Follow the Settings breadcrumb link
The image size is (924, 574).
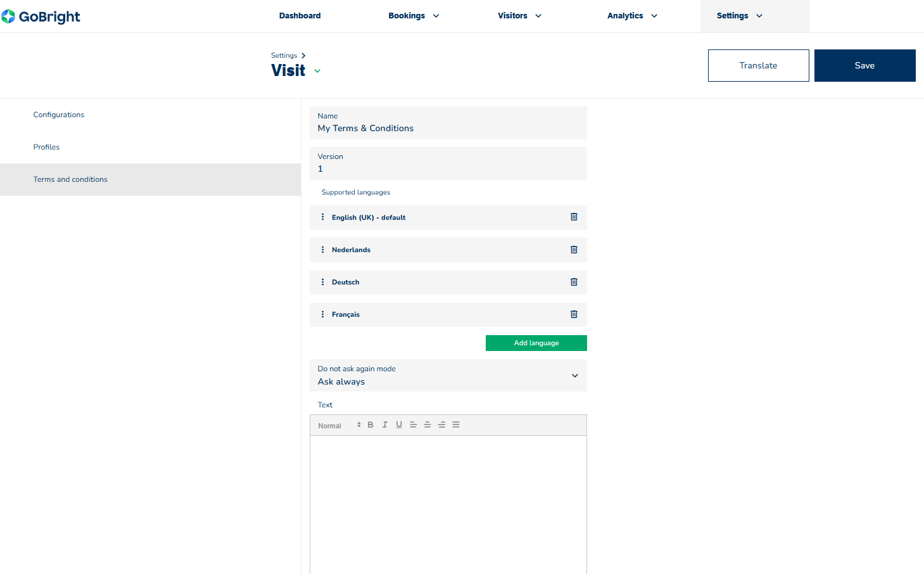click(x=284, y=55)
